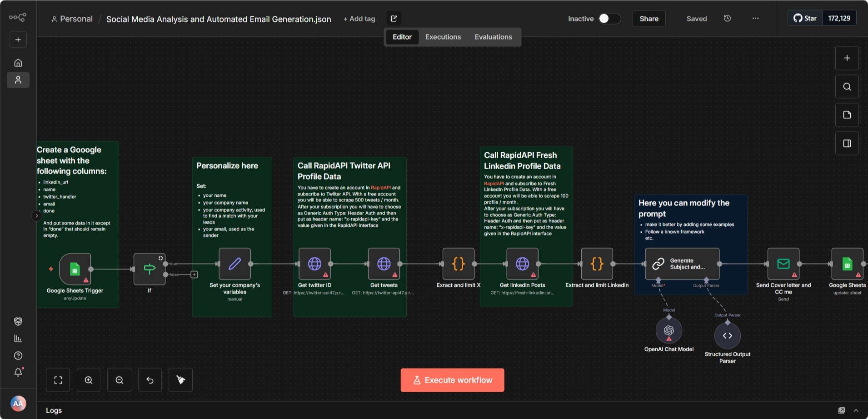Open workflow history clock icon
The image size is (868, 419).
[727, 19]
